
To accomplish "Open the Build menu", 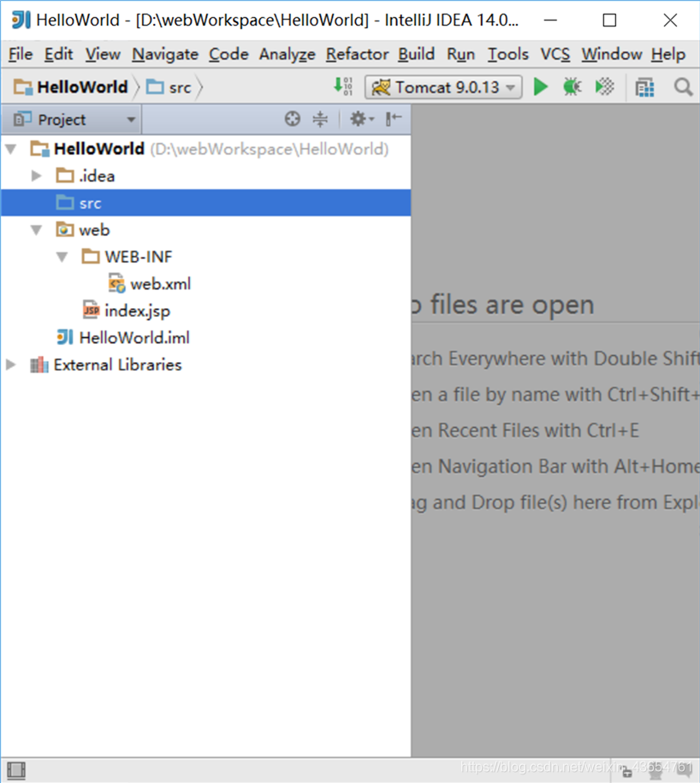I will (417, 54).
